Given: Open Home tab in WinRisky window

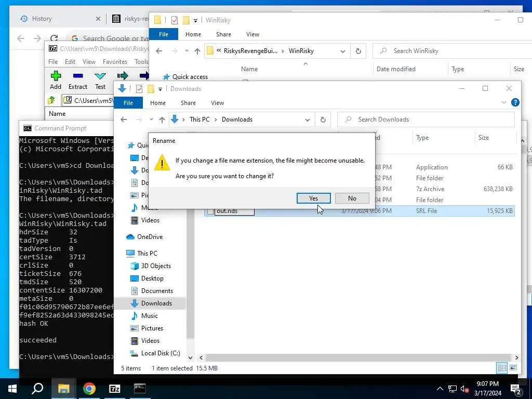Looking at the screenshot, I should click(x=193, y=34).
